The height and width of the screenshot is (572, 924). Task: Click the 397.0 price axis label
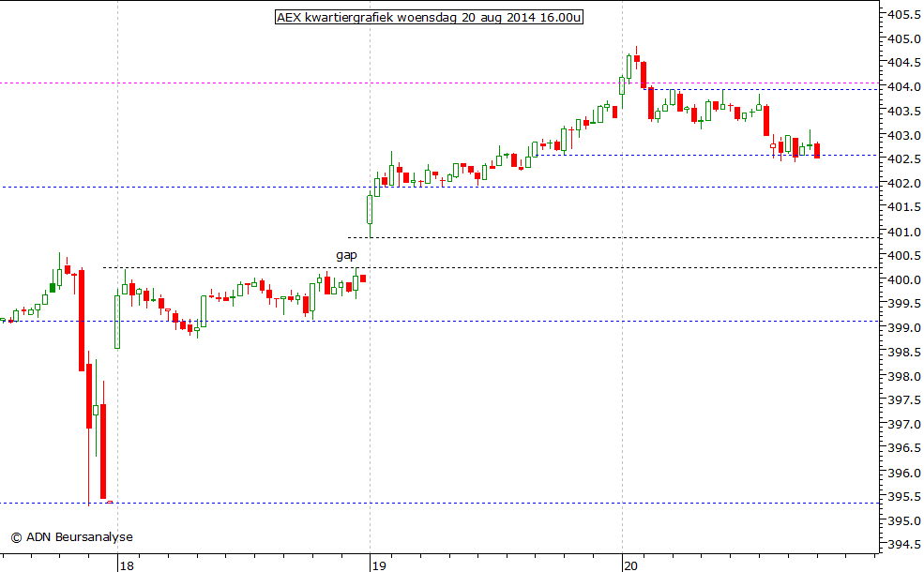tap(903, 425)
